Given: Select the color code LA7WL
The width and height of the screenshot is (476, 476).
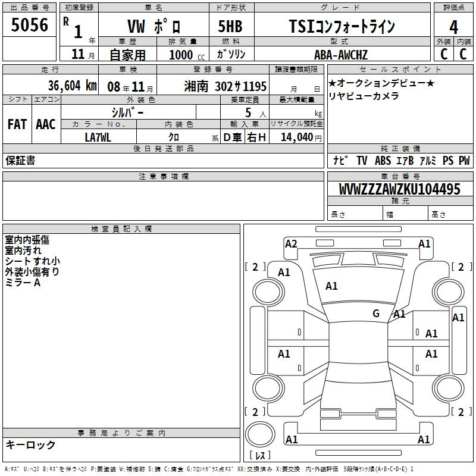Looking at the screenshot, I should [98, 137].
